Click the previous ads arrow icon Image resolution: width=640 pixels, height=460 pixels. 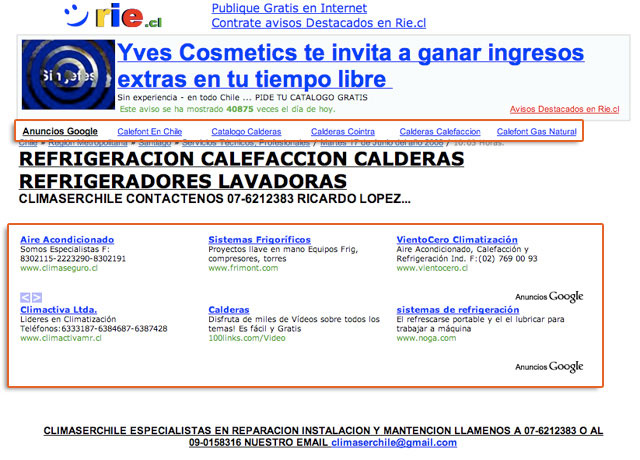25,297
